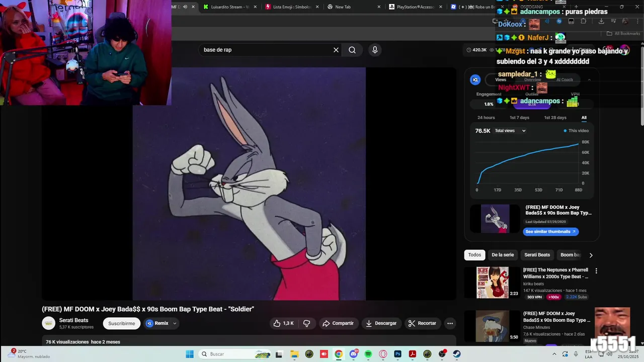
Task: Show more filter chips with arrow
Action: tap(591, 255)
